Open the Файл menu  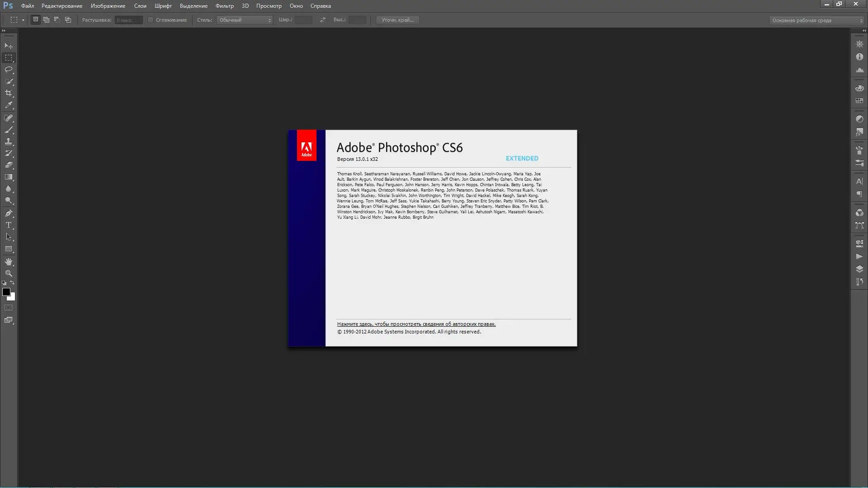pyautogui.click(x=28, y=6)
